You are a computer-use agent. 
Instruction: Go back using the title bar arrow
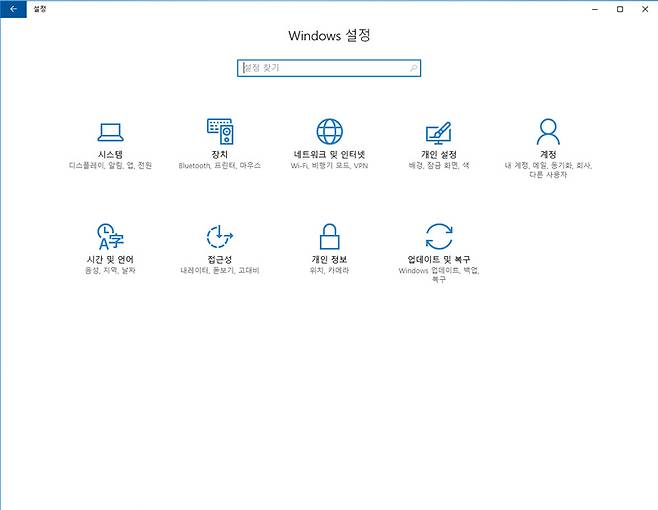point(13,8)
